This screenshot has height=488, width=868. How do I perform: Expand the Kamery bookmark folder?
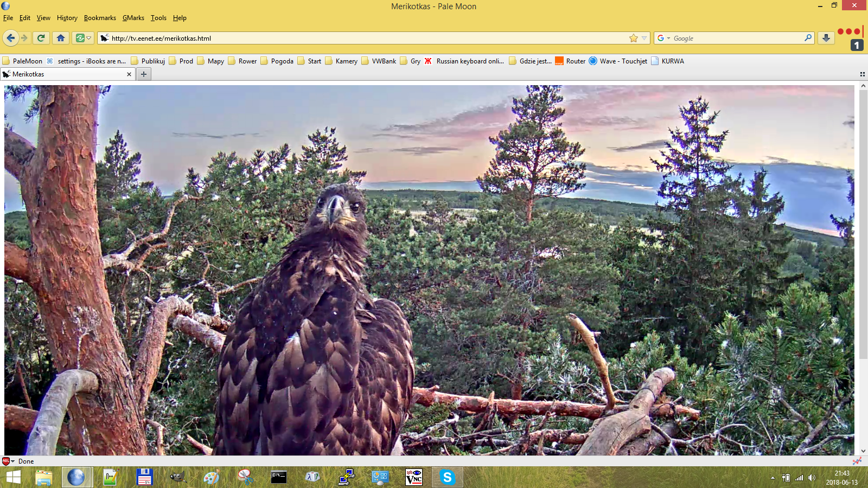pos(341,61)
